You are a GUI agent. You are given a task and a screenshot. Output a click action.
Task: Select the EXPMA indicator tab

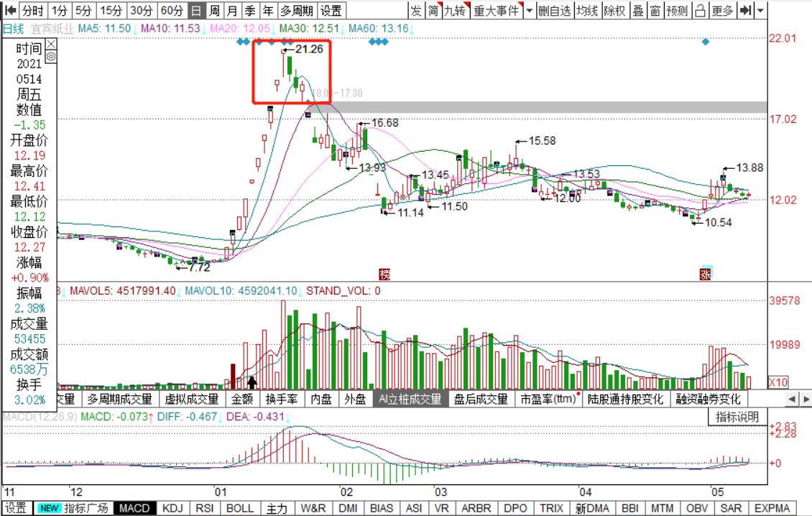point(772,507)
